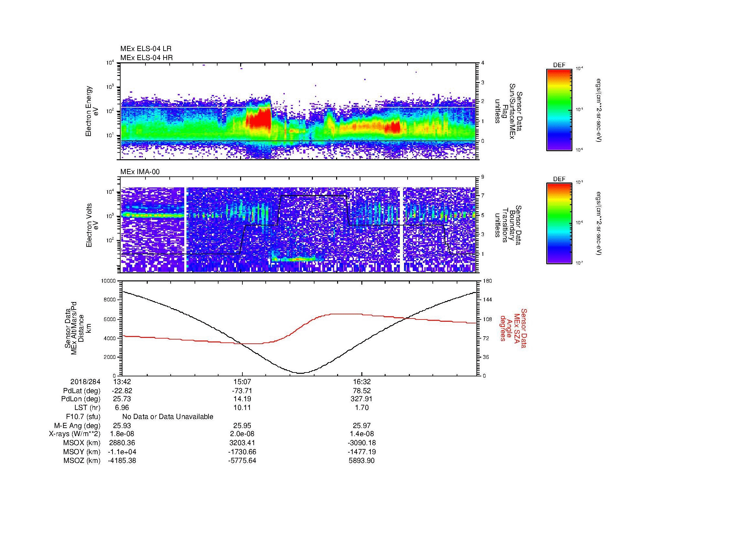Click the MSOZ value 5893.90
The image size is (756, 534).
[362, 461]
